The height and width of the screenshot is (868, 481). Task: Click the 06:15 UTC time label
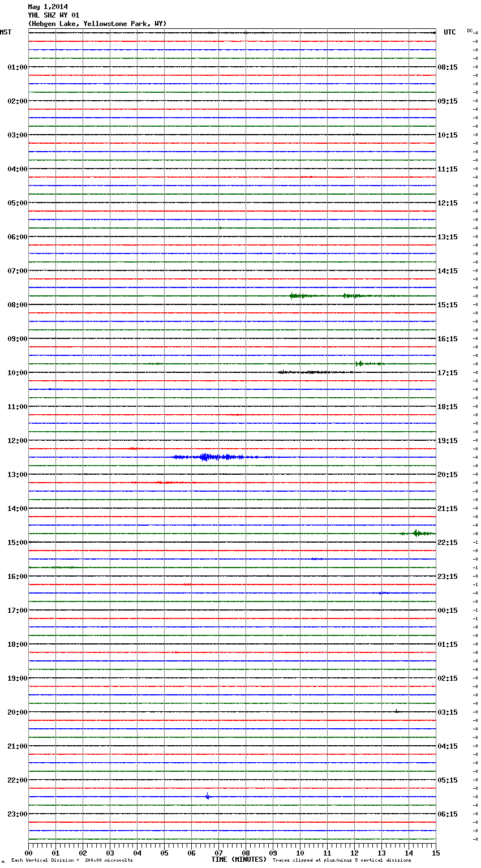(448, 814)
